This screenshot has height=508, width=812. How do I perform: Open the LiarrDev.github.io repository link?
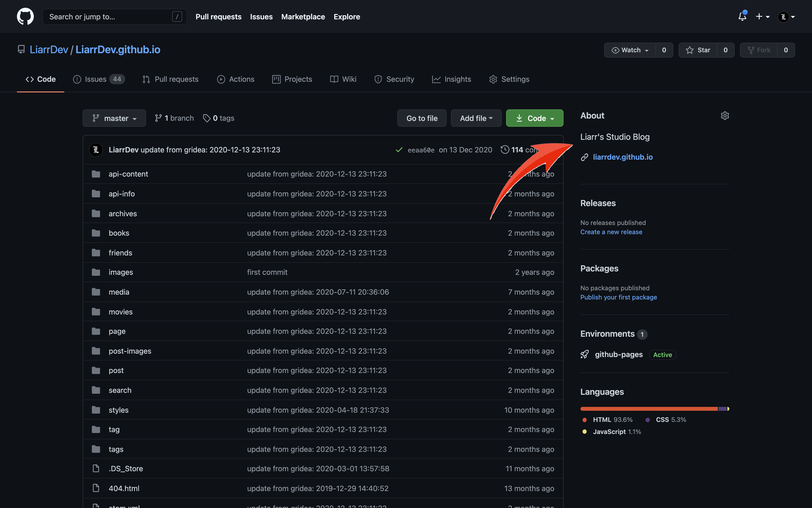click(x=118, y=50)
